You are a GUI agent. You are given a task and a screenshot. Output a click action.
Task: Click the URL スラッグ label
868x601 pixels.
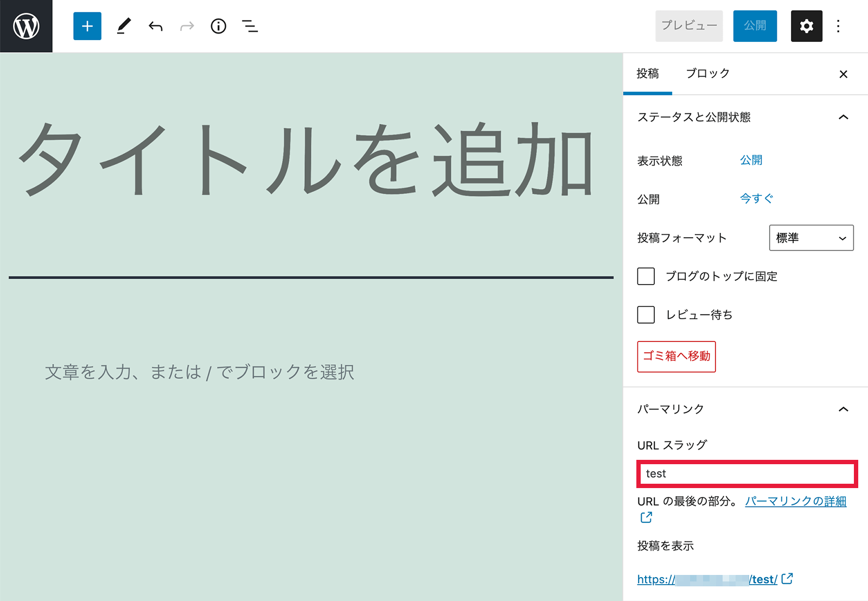[672, 445]
